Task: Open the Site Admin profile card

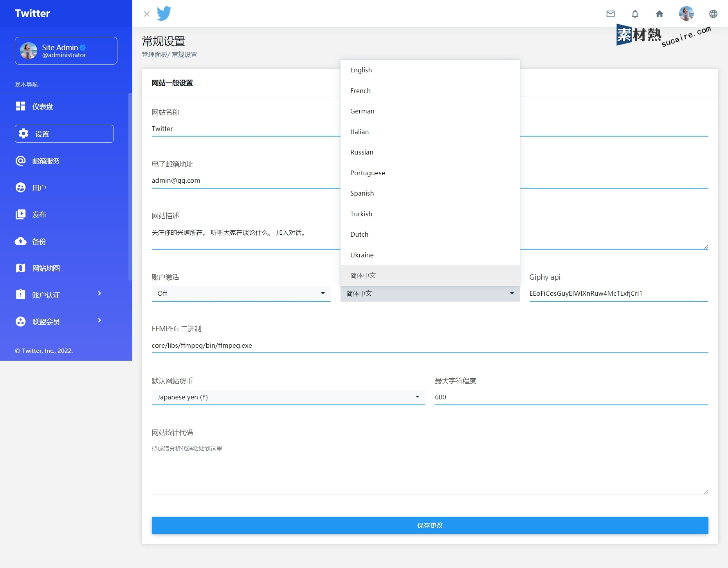Action: click(x=66, y=51)
